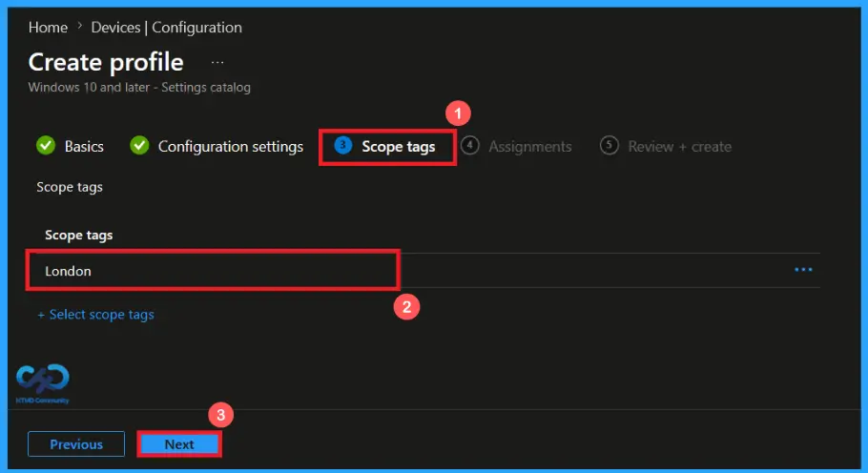Click Windows 10 and later subtitle text
The image size is (868, 473).
tap(139, 88)
